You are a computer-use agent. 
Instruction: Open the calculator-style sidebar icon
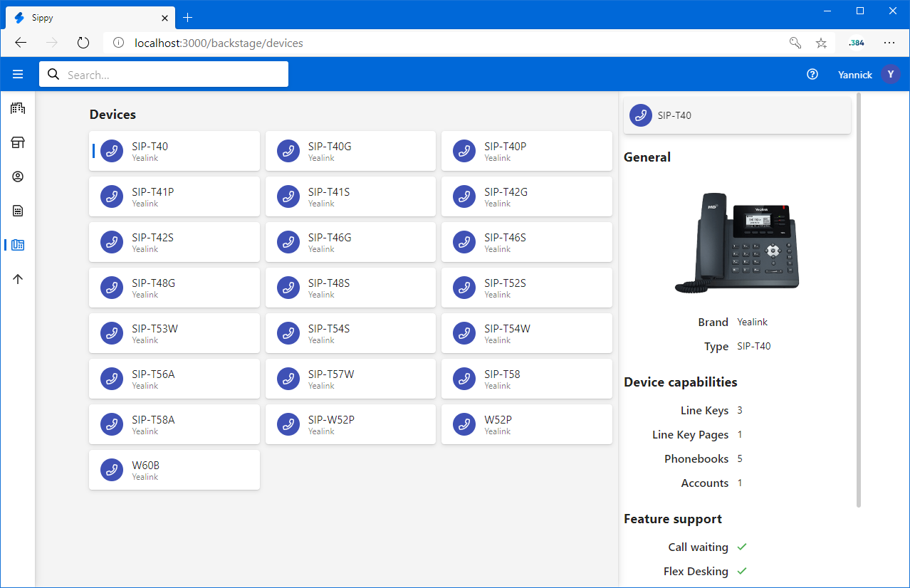(x=18, y=211)
